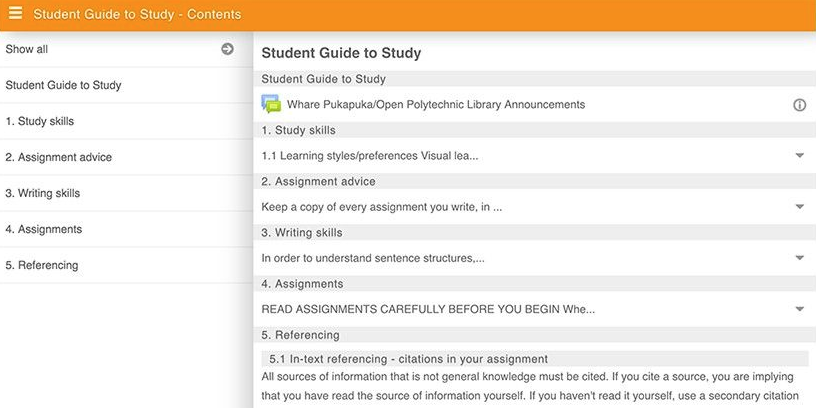This screenshot has width=816, height=408.
Task: Click the 3. Writing skills section header
Action: [534, 233]
